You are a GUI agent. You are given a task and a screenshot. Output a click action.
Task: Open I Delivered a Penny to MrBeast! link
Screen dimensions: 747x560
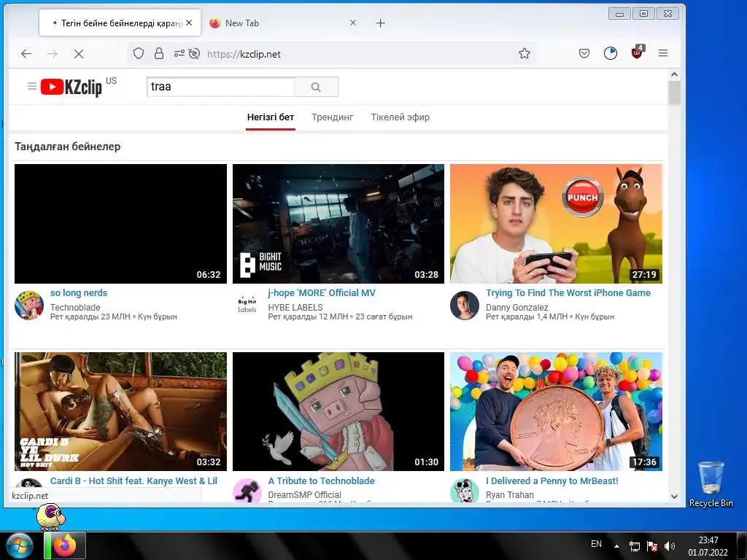click(x=552, y=481)
